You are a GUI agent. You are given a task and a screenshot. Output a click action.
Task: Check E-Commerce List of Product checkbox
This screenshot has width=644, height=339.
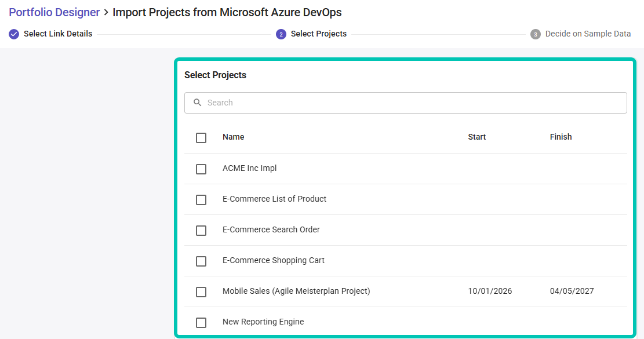201,200
